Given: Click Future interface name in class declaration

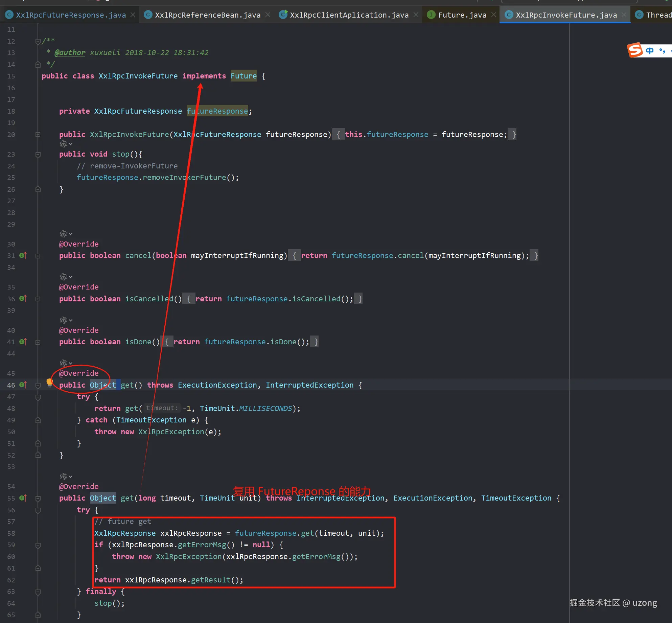Looking at the screenshot, I should point(244,76).
